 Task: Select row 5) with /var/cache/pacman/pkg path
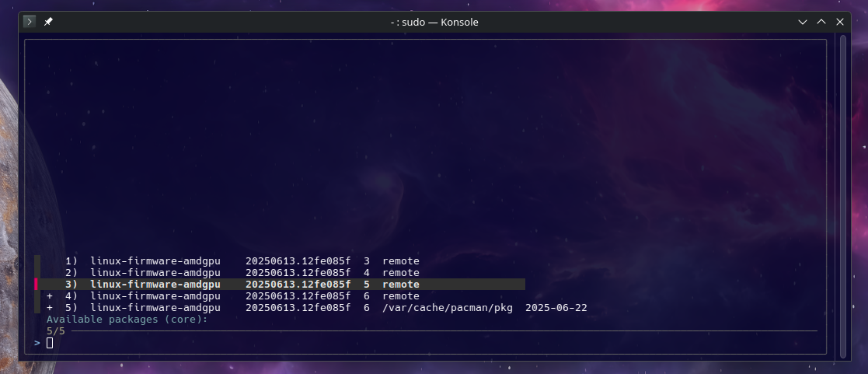click(x=316, y=307)
